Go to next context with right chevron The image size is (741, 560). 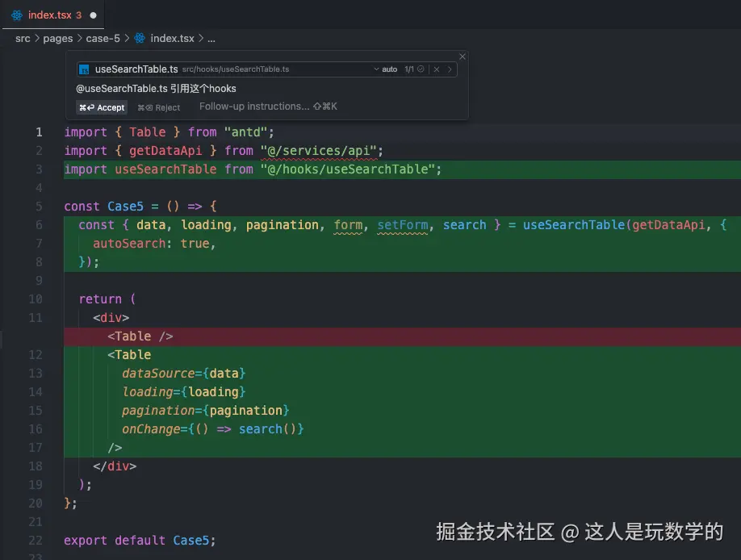pos(450,69)
